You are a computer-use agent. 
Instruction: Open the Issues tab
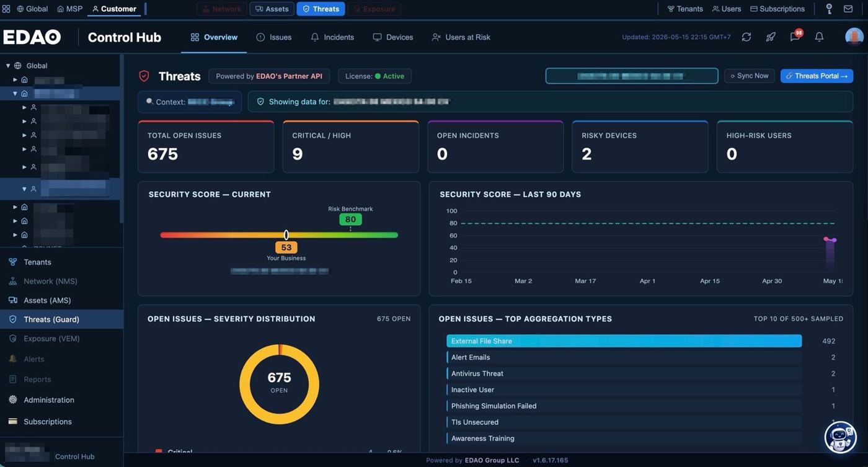(273, 37)
